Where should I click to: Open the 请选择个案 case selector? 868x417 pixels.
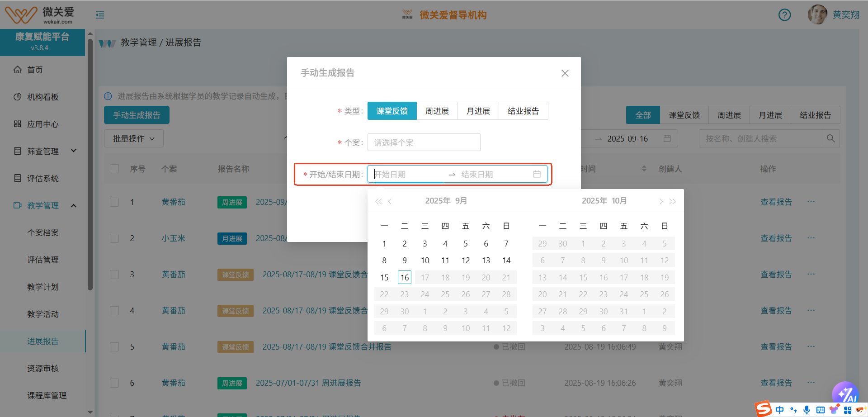424,142
